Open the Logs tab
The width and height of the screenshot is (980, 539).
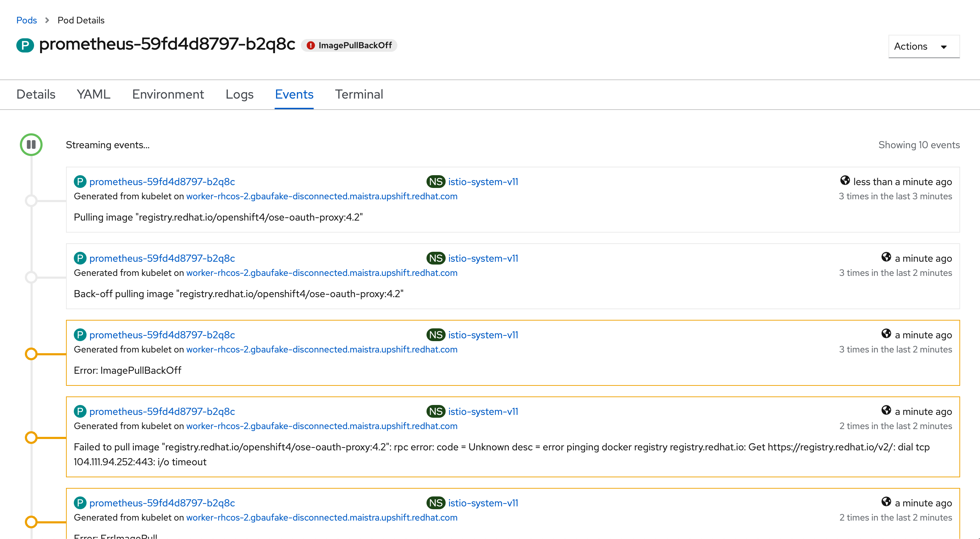239,94
